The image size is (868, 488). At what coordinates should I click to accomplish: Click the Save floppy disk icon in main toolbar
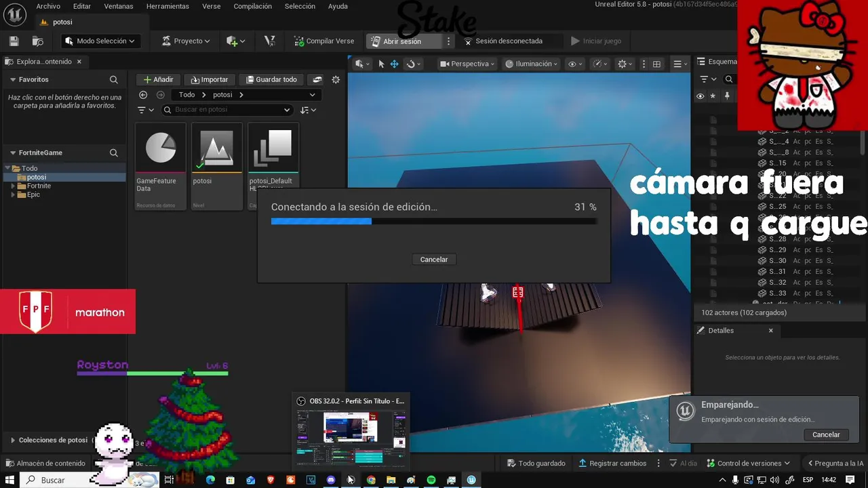coord(14,41)
